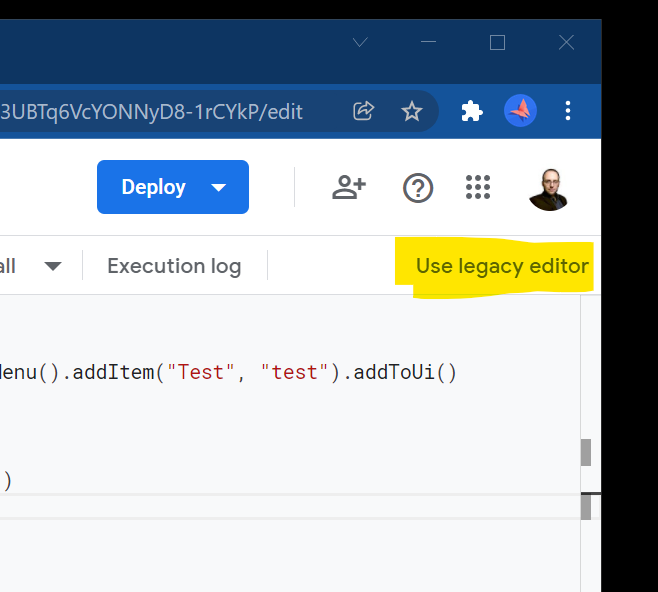Click the "Test" string in the code
Screen dimensions: 658x592
click(x=201, y=372)
